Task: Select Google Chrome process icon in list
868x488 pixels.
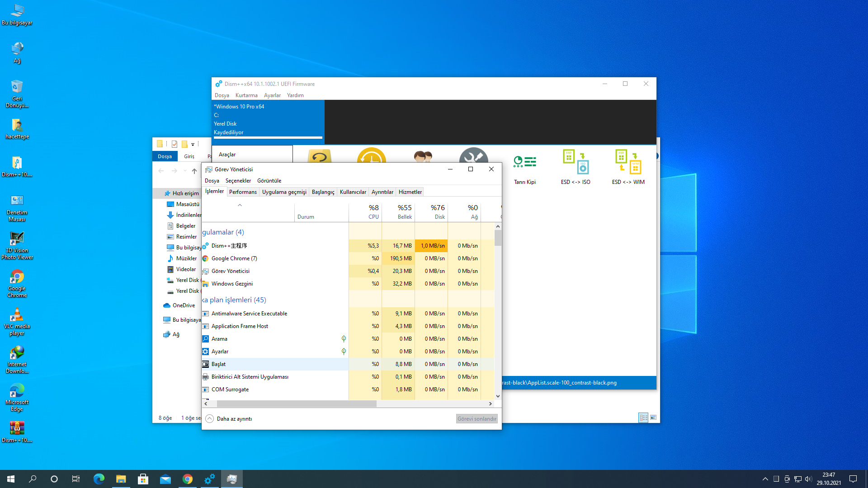Action: point(205,258)
